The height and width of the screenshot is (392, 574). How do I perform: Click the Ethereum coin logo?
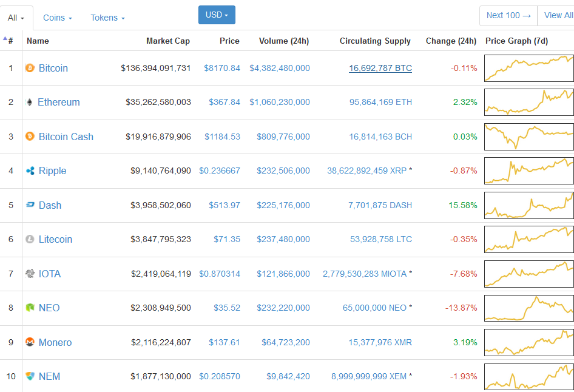29,103
